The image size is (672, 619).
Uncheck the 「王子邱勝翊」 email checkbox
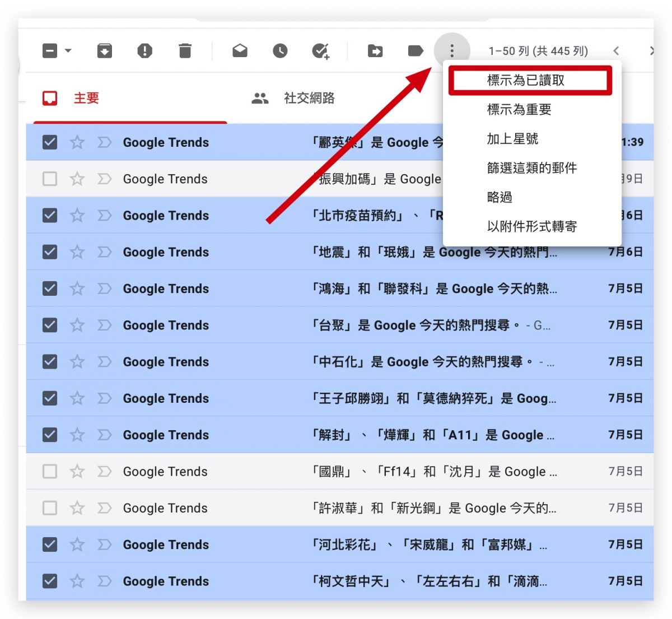(50, 398)
